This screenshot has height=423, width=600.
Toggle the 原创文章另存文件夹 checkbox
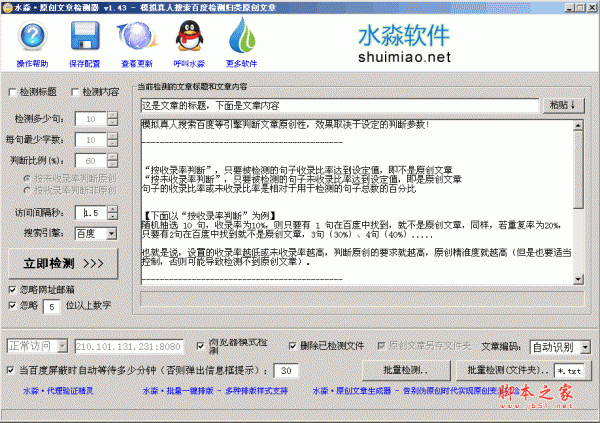381,346
